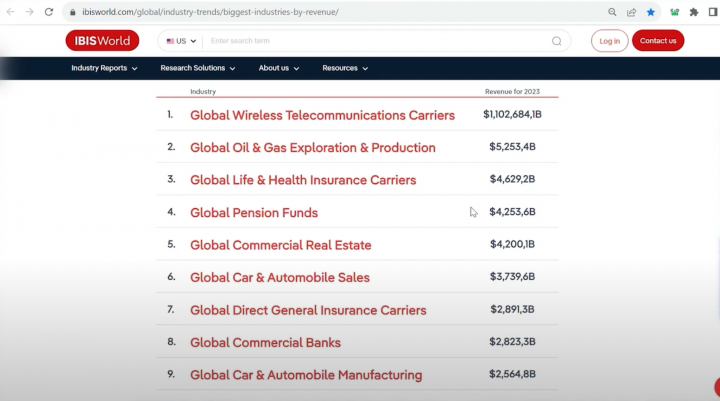Click the Log in button
The width and height of the screenshot is (720, 401).
click(x=610, y=41)
